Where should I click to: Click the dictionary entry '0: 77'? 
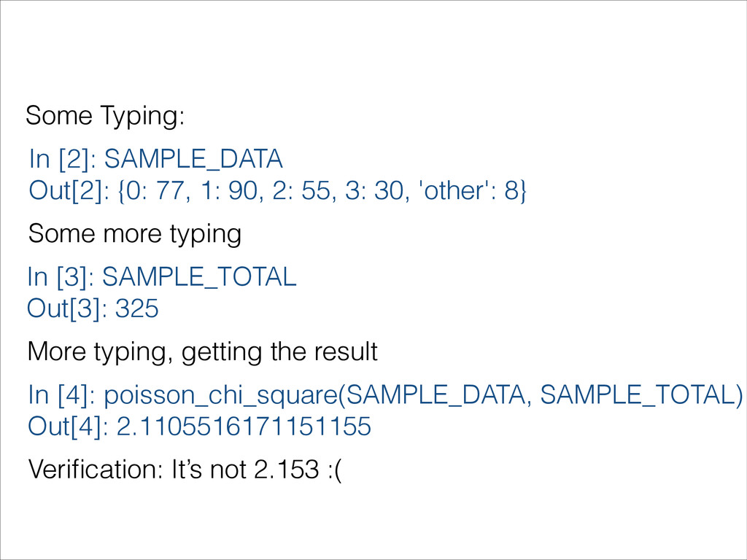click(x=154, y=190)
